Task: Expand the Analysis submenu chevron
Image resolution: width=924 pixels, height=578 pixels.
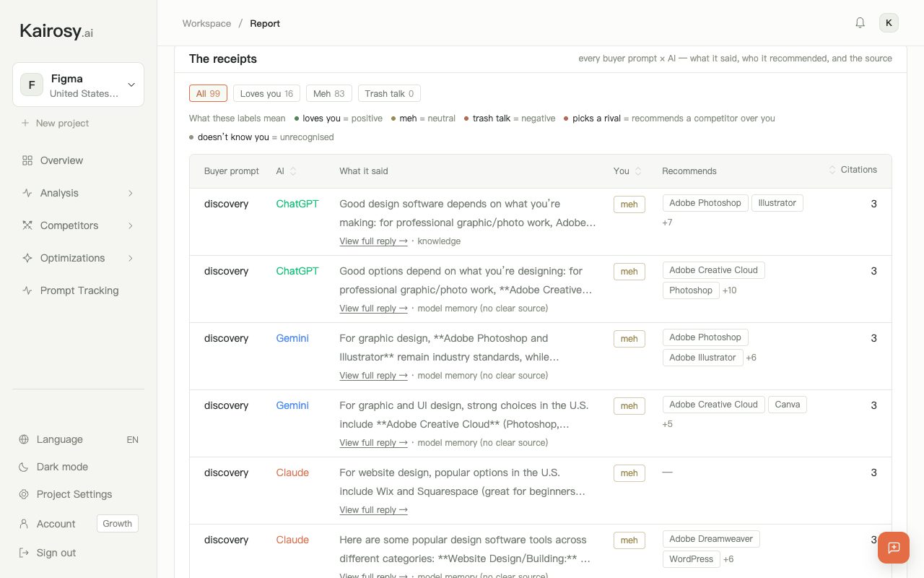Action: 131,193
